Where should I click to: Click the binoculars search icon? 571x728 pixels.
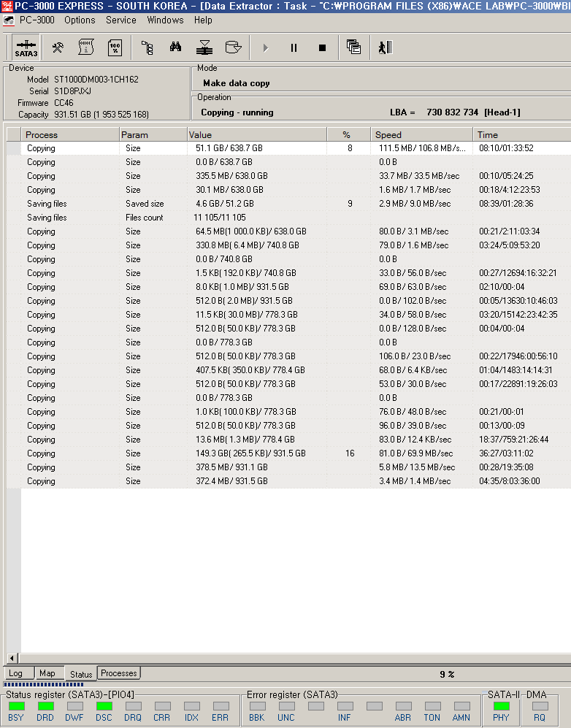coord(175,47)
